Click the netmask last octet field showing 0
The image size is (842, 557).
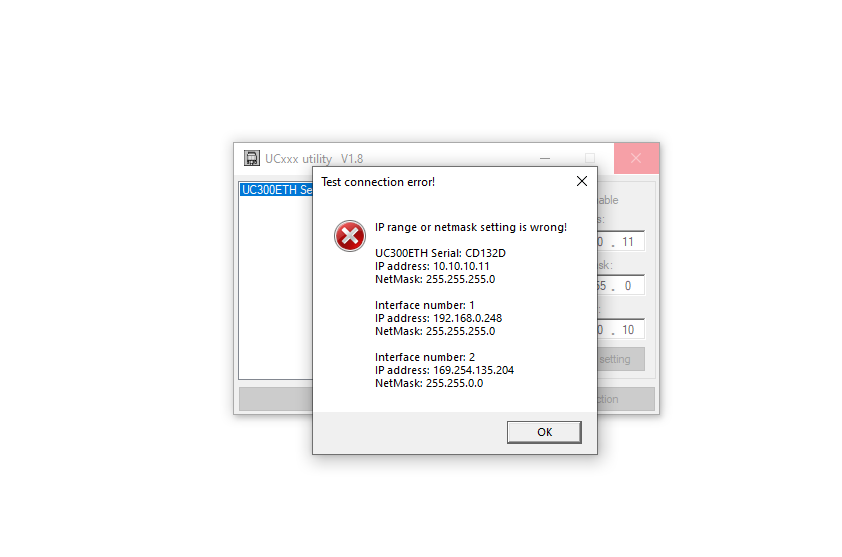pos(628,286)
